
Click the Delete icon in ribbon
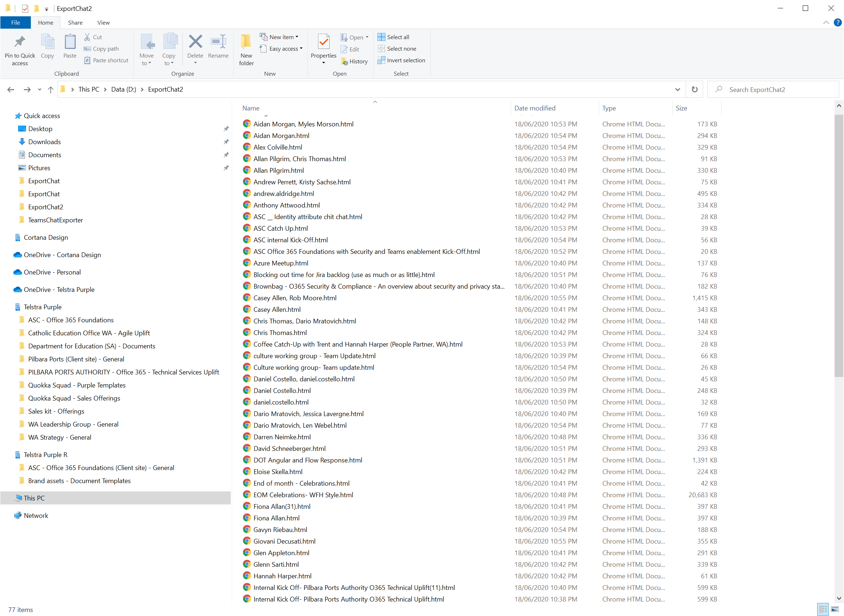[x=195, y=42]
